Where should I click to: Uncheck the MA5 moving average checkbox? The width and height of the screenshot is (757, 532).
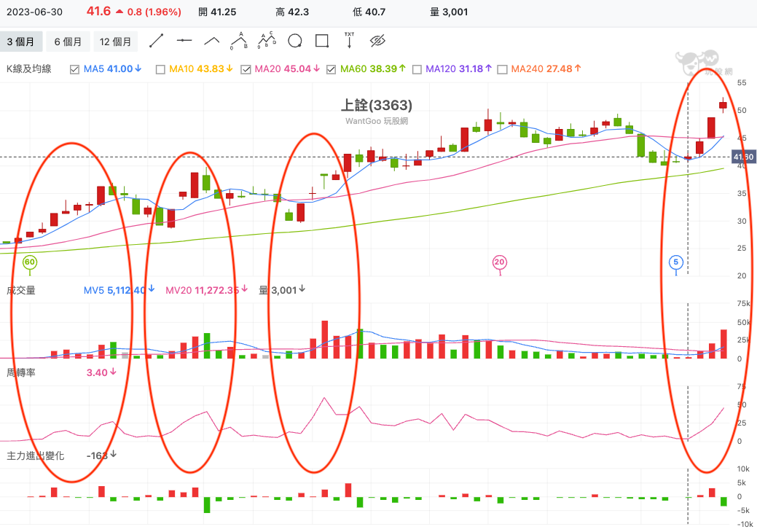74,69
